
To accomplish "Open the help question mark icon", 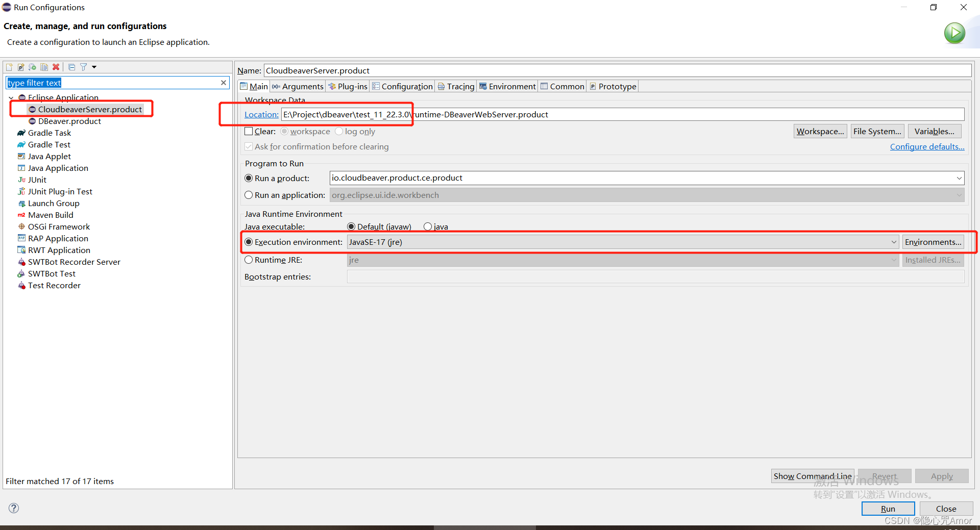I will [x=14, y=508].
